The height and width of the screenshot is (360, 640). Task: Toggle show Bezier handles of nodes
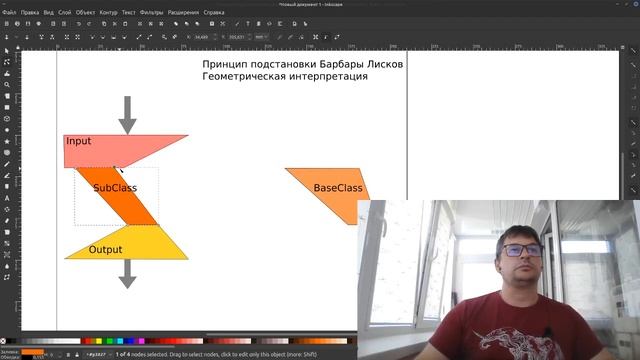(x=326, y=37)
